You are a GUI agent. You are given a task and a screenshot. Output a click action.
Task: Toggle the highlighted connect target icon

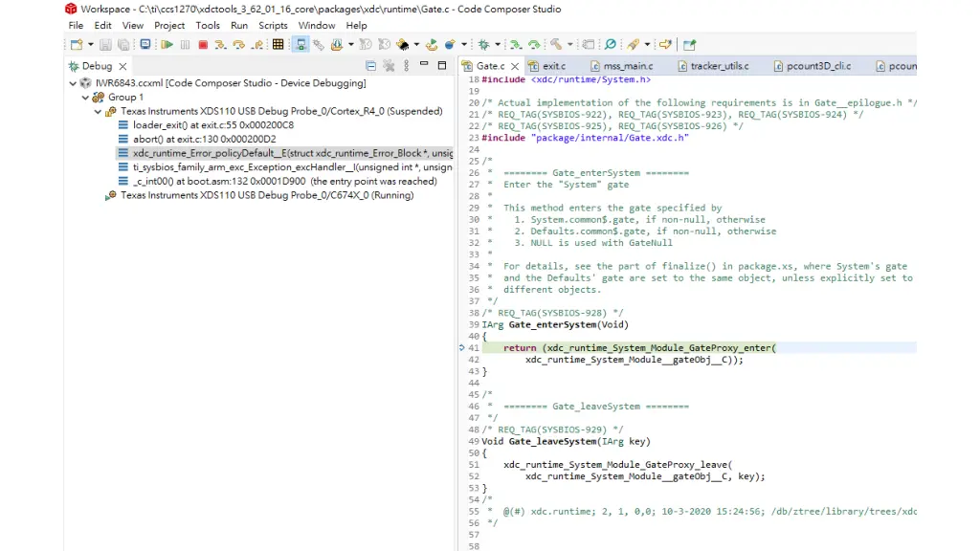click(x=301, y=44)
